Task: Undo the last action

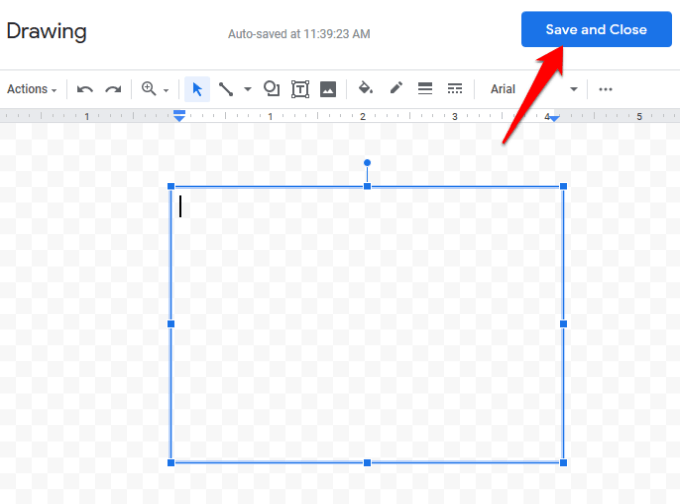Action: point(85,89)
